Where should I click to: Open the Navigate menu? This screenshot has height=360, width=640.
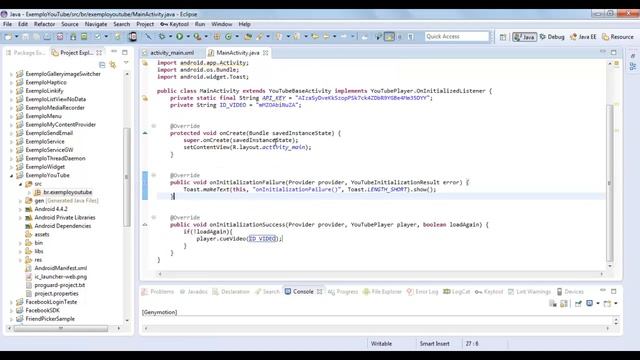(x=96, y=24)
